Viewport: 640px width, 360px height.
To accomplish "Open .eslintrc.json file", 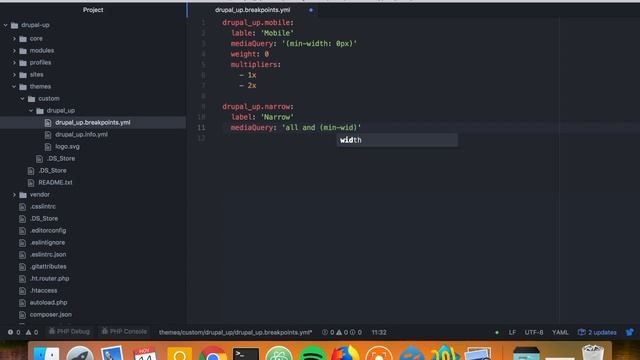I will tap(48, 254).
